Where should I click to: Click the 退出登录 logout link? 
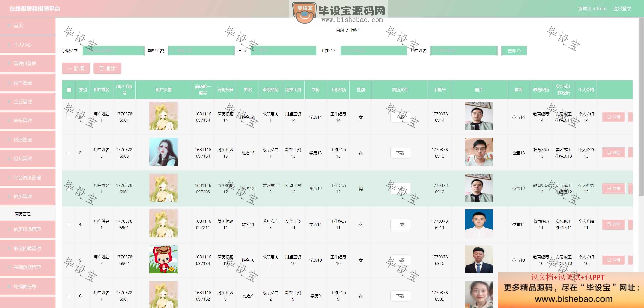pos(622,9)
